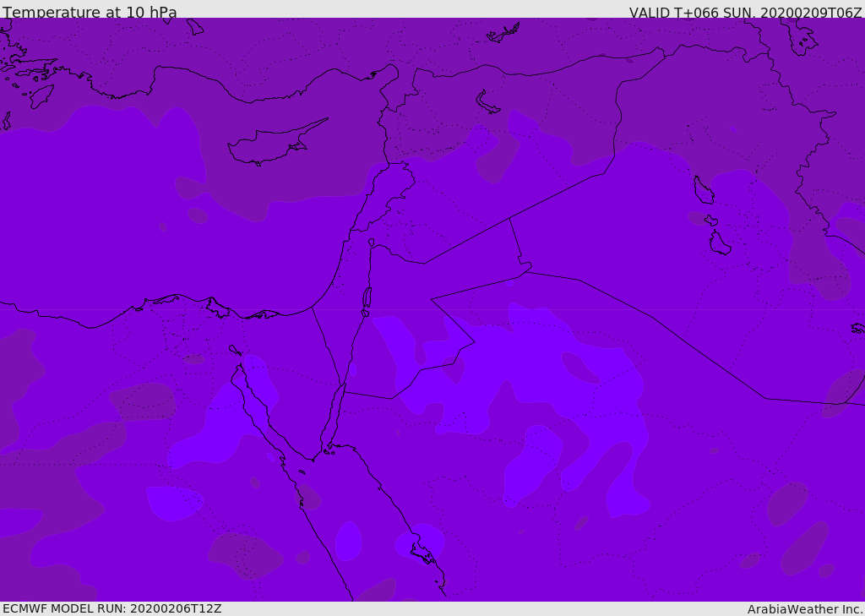Click the 'Temperature at 10 hPa' title text
The image size is (865, 616).
click(90, 12)
